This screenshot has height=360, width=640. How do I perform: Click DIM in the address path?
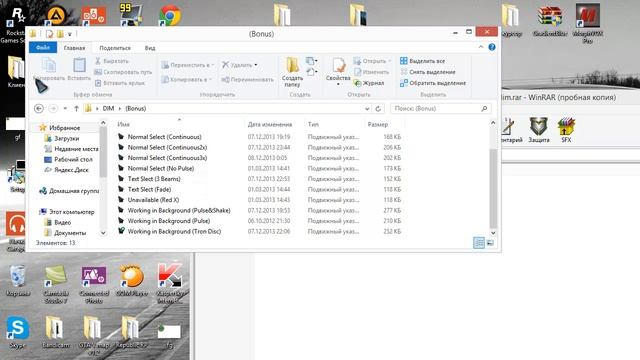coord(108,108)
